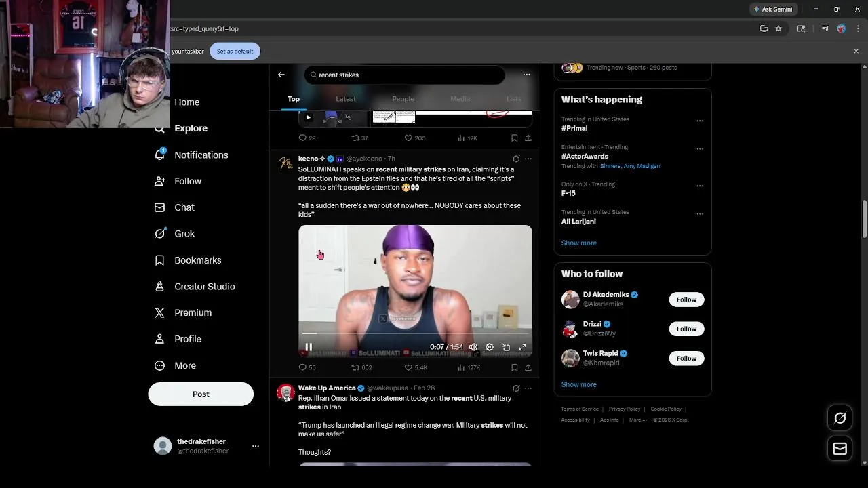
Task: Switch to the Media tab
Action: [460, 99]
